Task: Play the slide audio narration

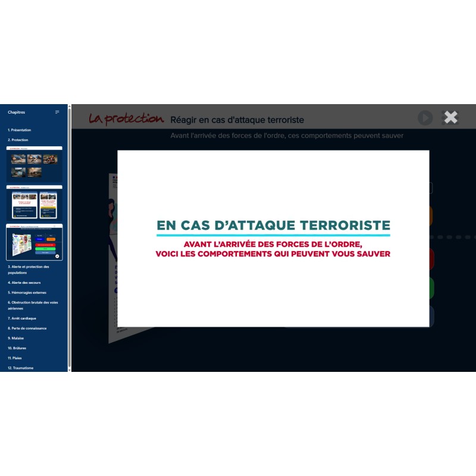Action: pos(425,118)
